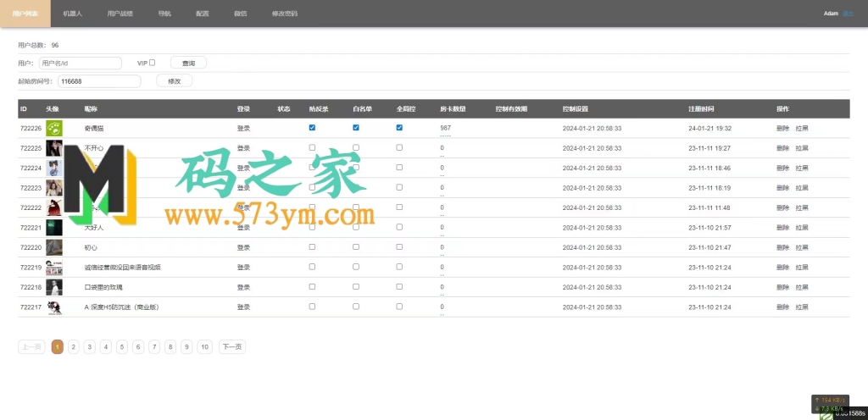Click the nickname 诚信经营微没回来语音视频
This screenshot has height=420, width=868.
click(122, 268)
